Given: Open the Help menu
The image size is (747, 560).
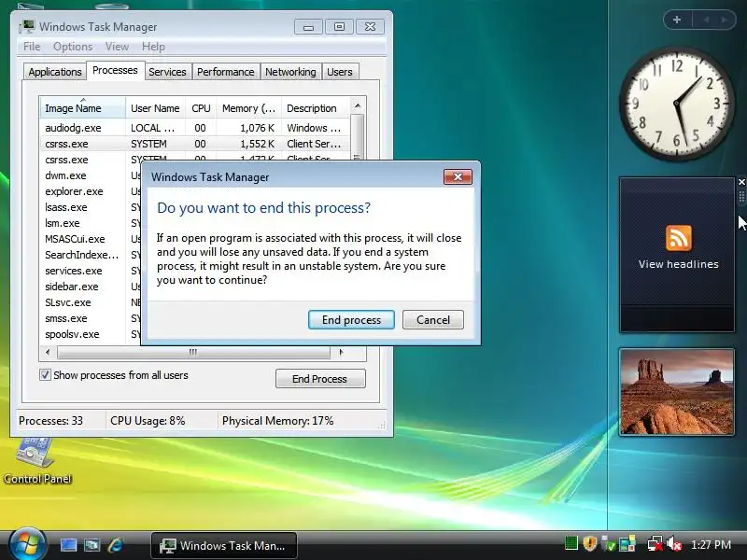Looking at the screenshot, I should 153,47.
